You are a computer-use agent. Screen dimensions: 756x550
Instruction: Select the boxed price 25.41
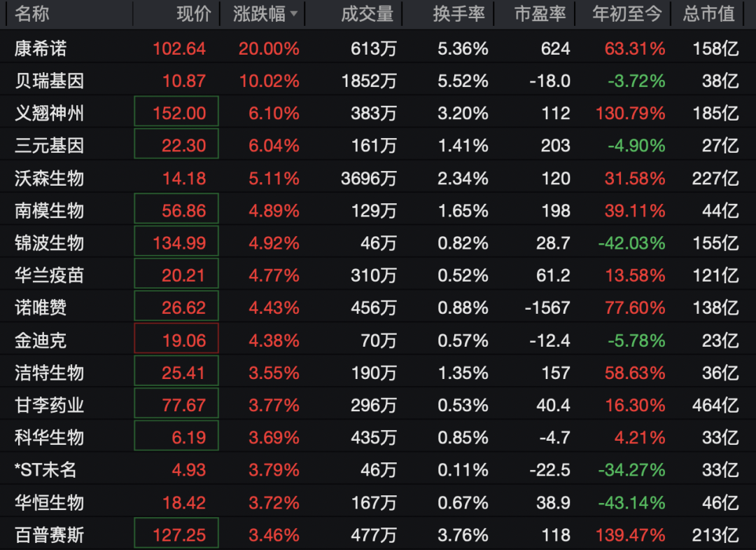click(x=176, y=371)
